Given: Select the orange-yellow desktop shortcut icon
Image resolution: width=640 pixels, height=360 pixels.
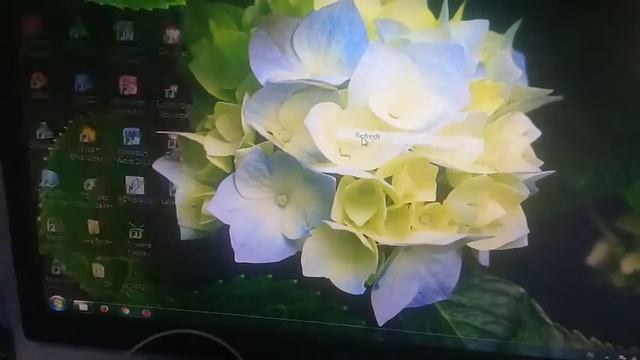Looking at the screenshot, I should tap(88, 134).
